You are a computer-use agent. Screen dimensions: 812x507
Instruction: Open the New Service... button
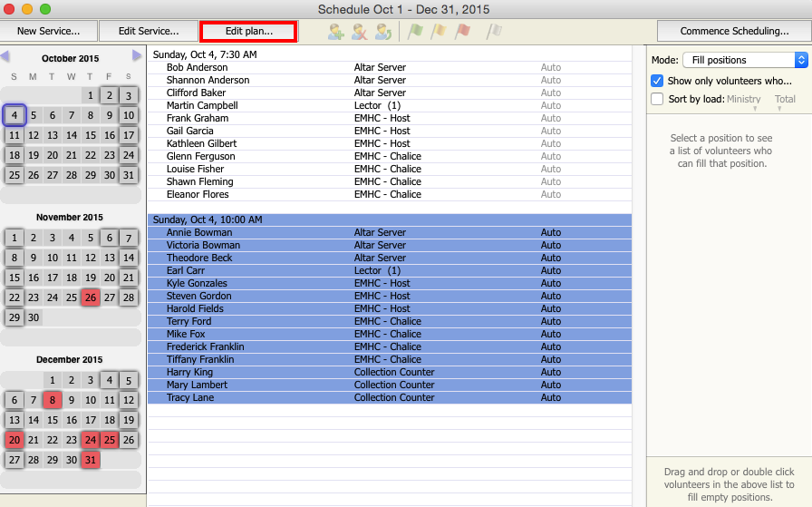coord(48,31)
